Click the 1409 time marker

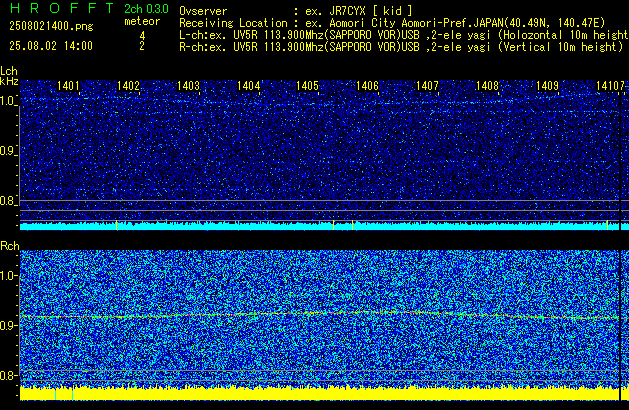[x=547, y=86]
